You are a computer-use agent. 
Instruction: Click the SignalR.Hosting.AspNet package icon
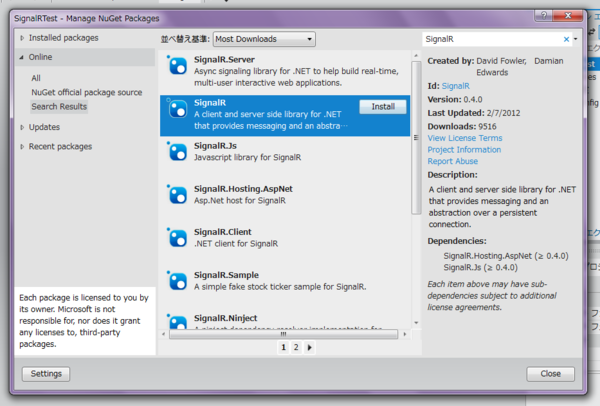coord(178,195)
